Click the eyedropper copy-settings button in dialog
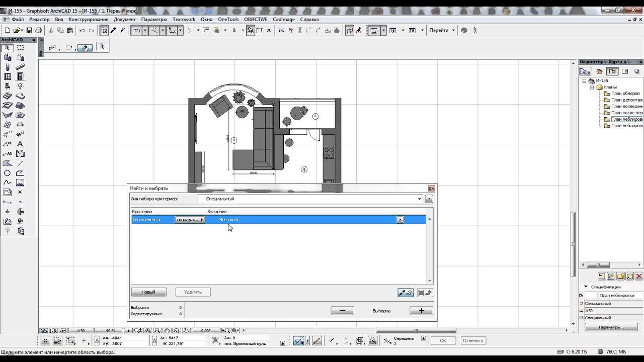This screenshot has height=362, width=644. coord(405,293)
